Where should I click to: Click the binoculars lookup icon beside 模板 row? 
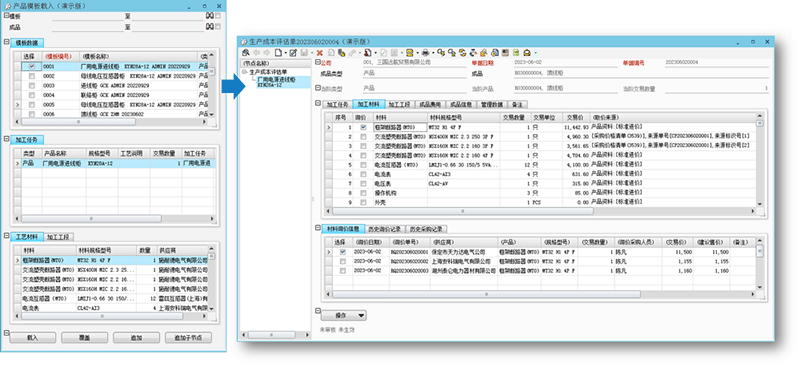(209, 16)
